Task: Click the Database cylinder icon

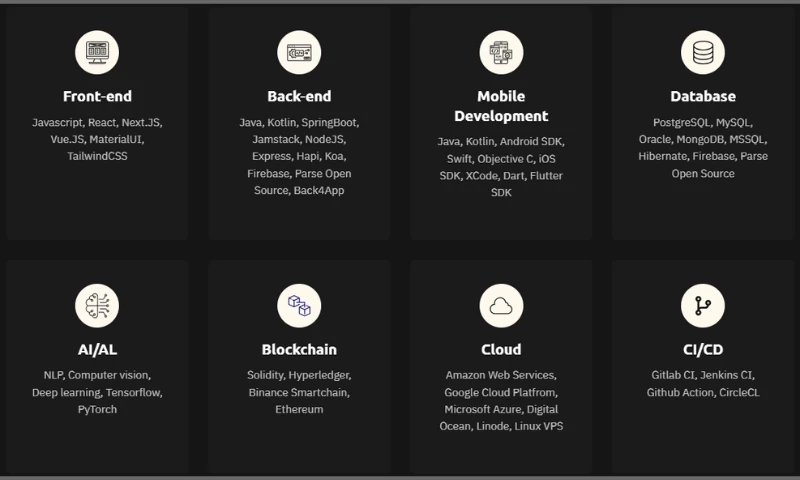Action: (x=703, y=52)
